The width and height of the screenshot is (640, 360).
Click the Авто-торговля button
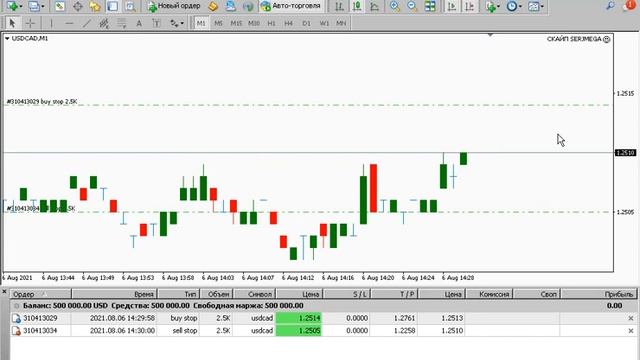click(x=291, y=6)
